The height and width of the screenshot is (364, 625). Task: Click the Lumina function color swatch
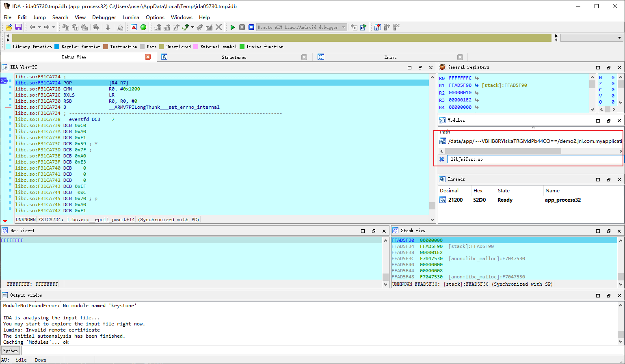(242, 47)
